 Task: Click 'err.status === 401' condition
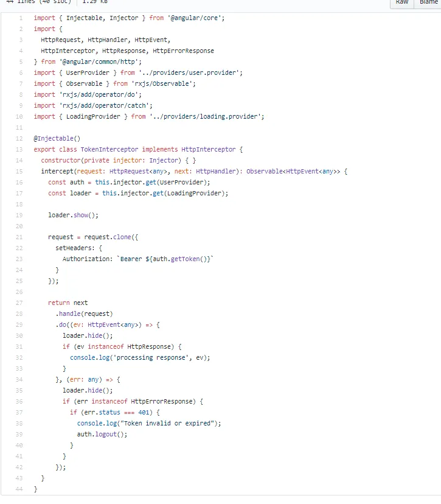pos(117,413)
